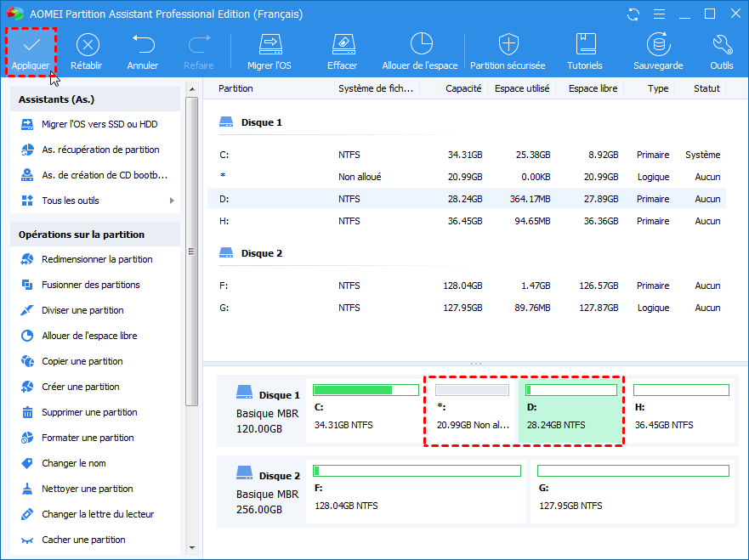Open the Tutoriels book icon
This screenshot has width=749, height=560.
[x=585, y=44]
